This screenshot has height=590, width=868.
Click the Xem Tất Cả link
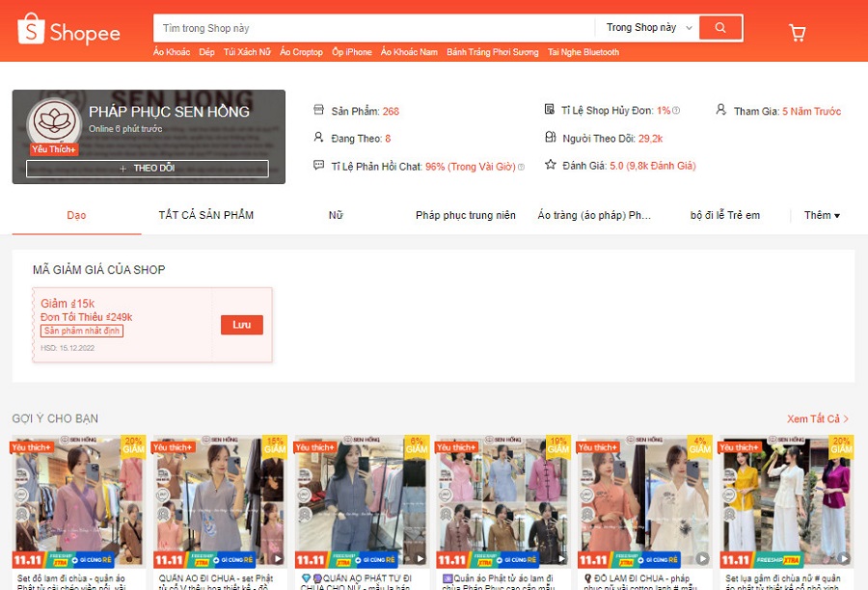point(818,419)
